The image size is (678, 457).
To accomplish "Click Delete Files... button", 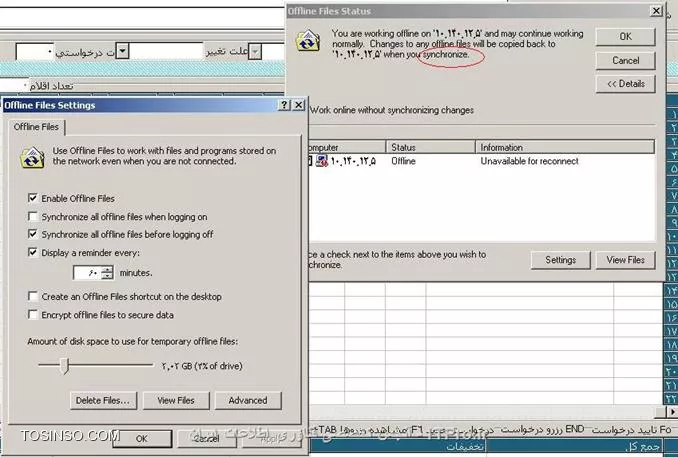I will coord(103,400).
